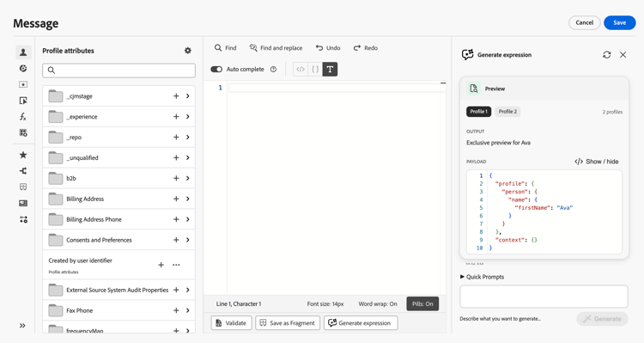Open more options for Created by user identifier

point(176,265)
